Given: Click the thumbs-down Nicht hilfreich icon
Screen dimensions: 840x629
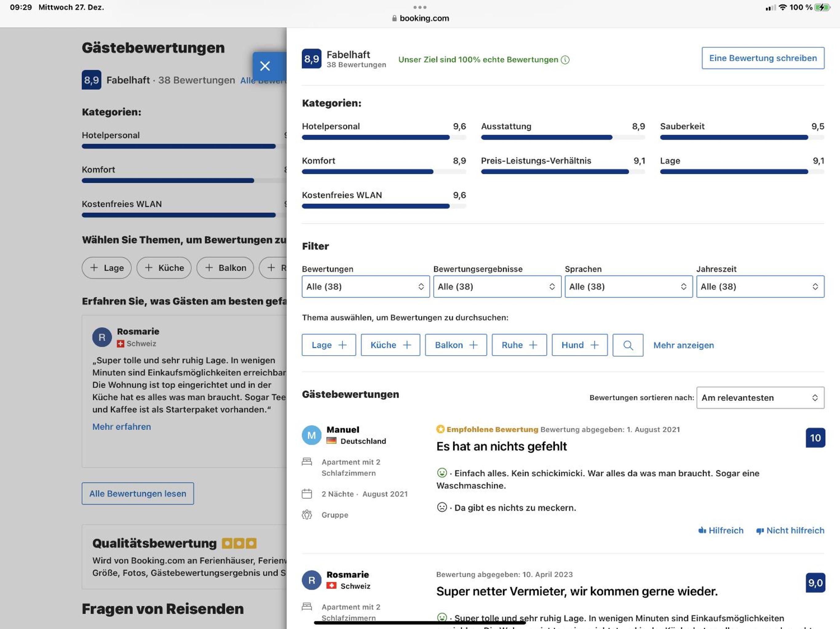Looking at the screenshot, I should point(760,531).
